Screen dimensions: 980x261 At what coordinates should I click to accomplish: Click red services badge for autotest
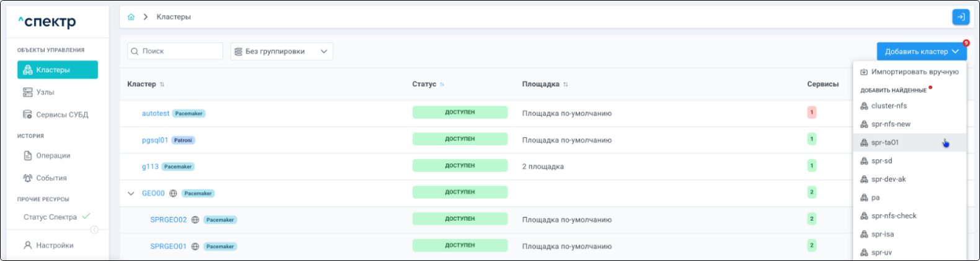coord(811,113)
